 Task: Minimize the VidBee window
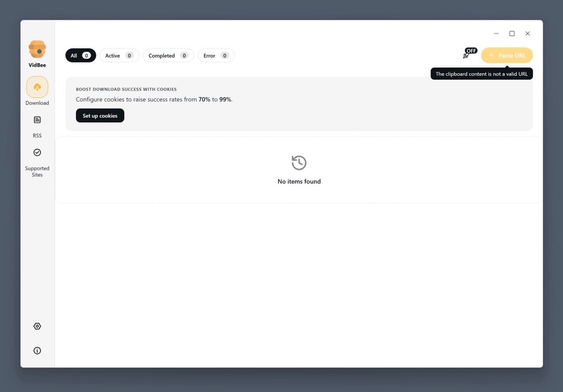(496, 33)
